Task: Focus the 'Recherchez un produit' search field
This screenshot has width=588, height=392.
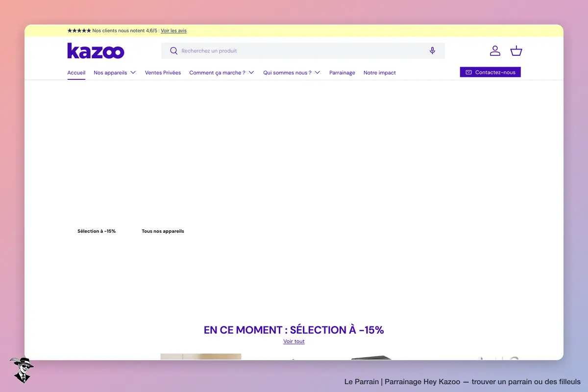Action: point(303,51)
